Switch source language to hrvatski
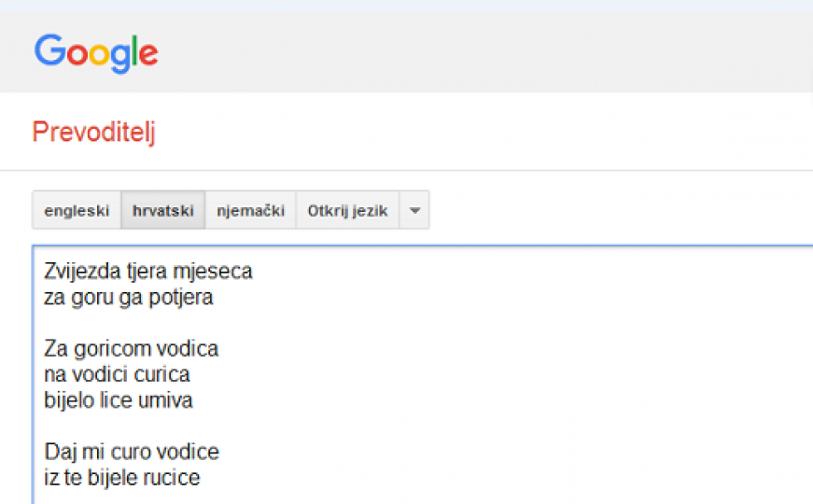 click(x=162, y=211)
